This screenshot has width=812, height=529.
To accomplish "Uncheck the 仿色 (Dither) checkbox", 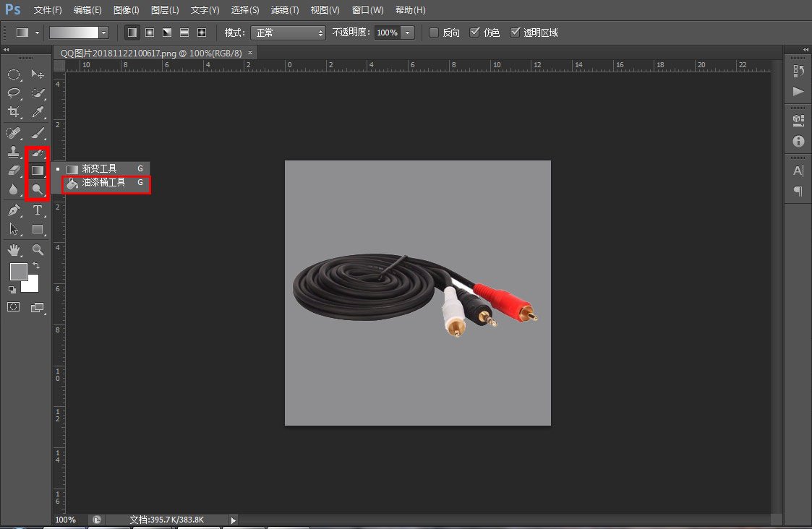I will 474,33.
